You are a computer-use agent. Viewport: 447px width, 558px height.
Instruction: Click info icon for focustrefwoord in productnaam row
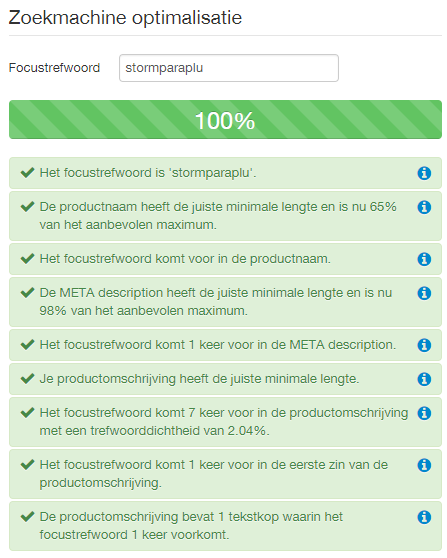click(x=424, y=259)
